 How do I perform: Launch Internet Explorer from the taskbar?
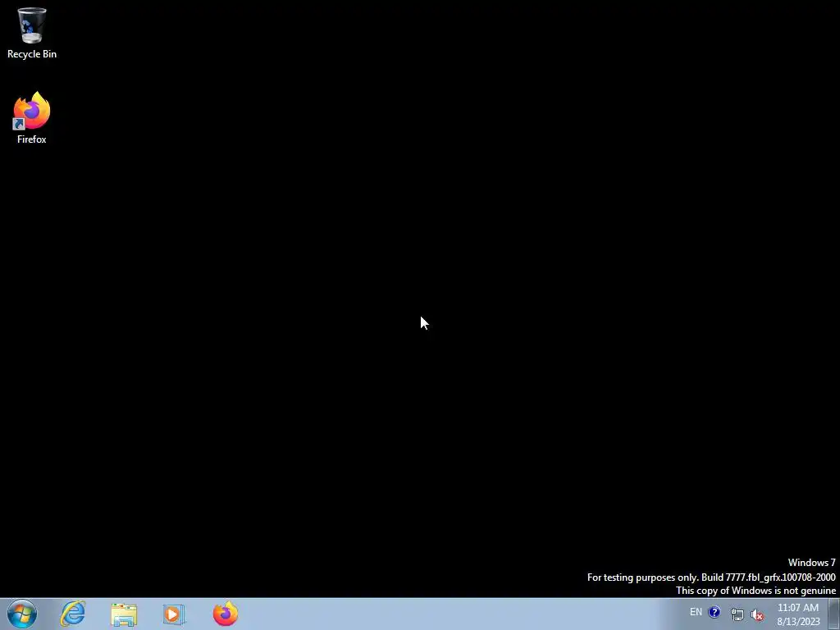click(x=73, y=614)
